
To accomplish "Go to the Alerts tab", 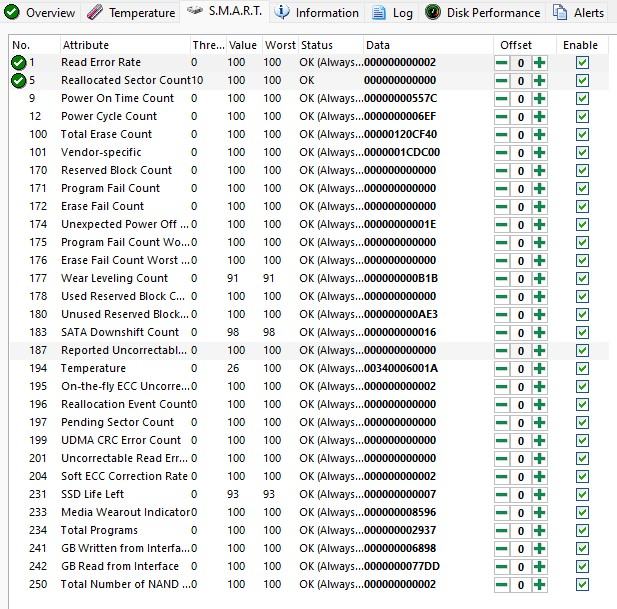I will pos(578,13).
